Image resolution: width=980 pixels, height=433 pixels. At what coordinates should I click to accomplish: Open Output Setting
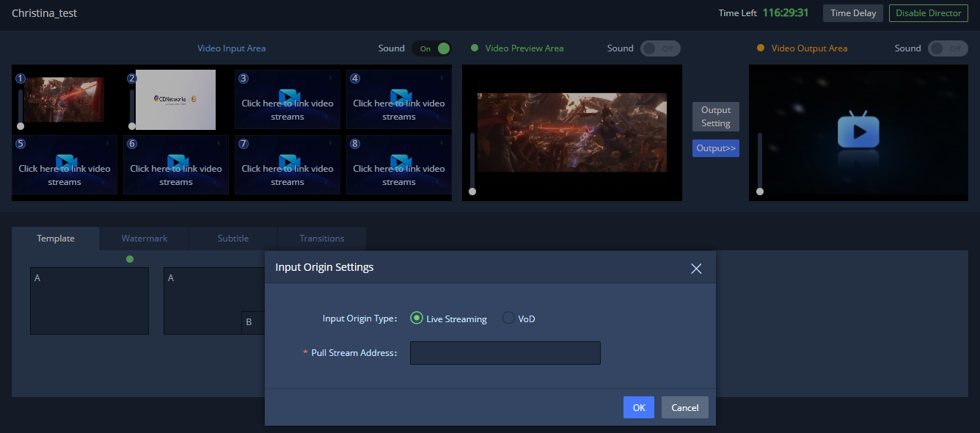(x=716, y=117)
